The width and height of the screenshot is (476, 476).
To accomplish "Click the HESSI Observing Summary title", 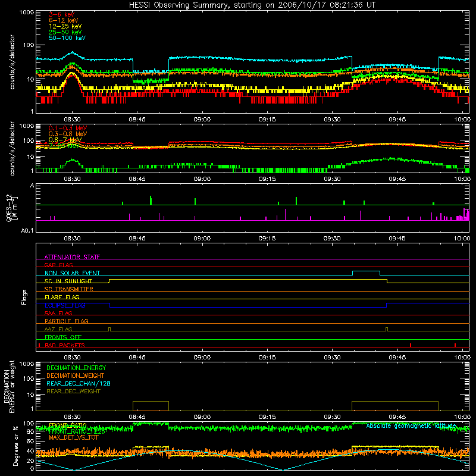I will point(252,5).
